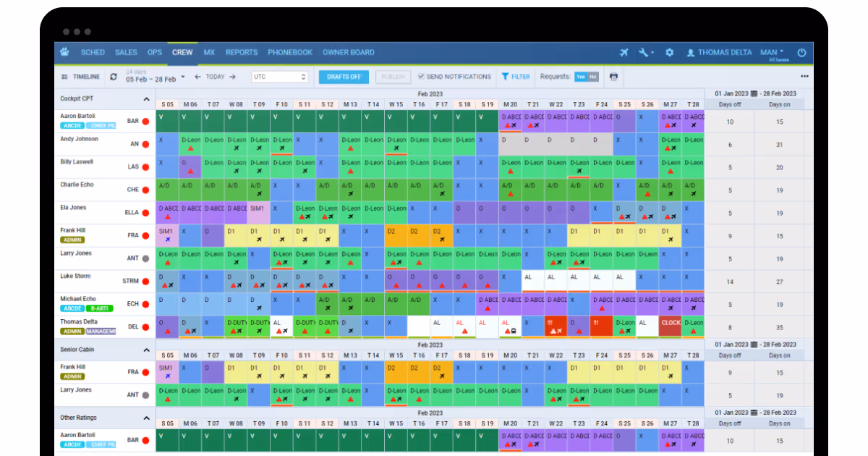This screenshot has width=868, height=456.
Task: Open the ellipsis overflow menu on the toolbar
Action: [804, 76]
